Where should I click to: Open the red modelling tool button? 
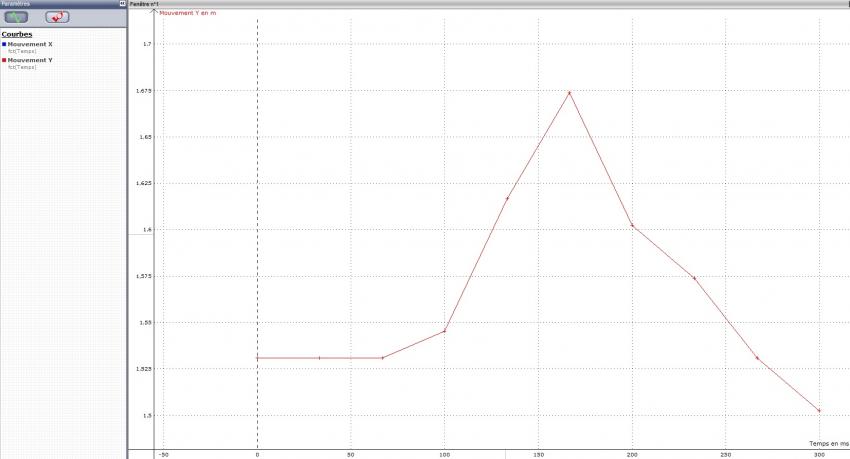(57, 17)
